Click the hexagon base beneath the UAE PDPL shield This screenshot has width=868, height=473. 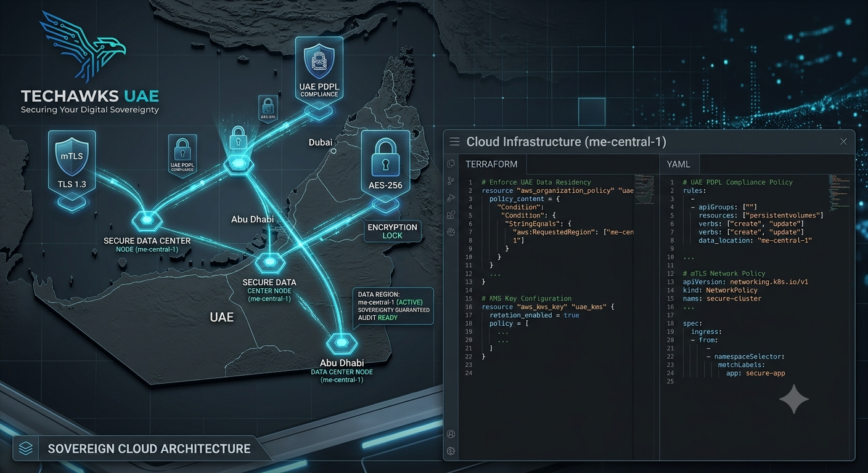[319, 113]
